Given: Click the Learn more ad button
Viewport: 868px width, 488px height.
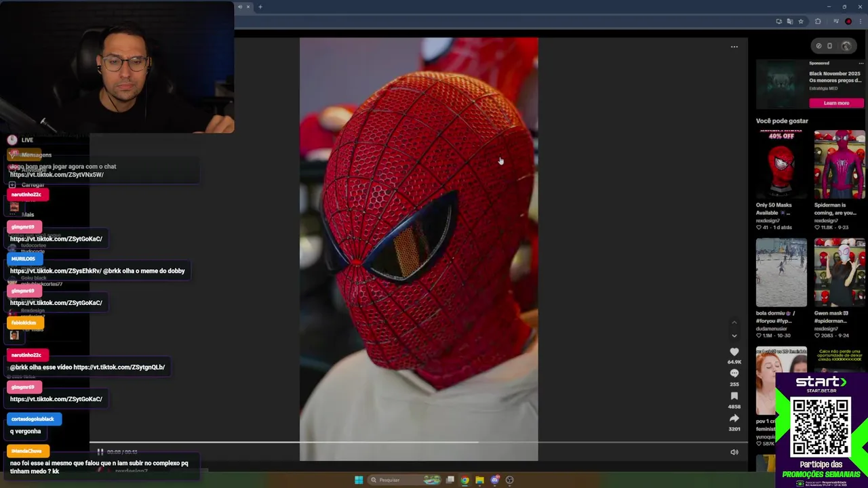Looking at the screenshot, I should (836, 103).
